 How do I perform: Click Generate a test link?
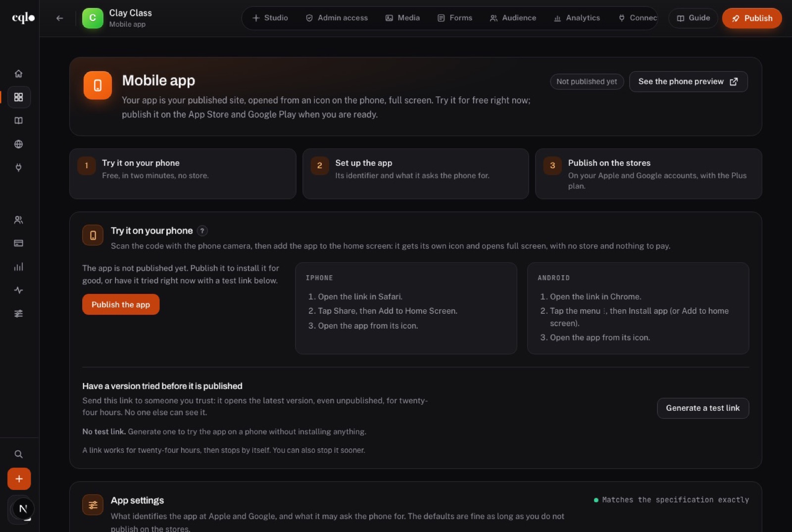[703, 408]
